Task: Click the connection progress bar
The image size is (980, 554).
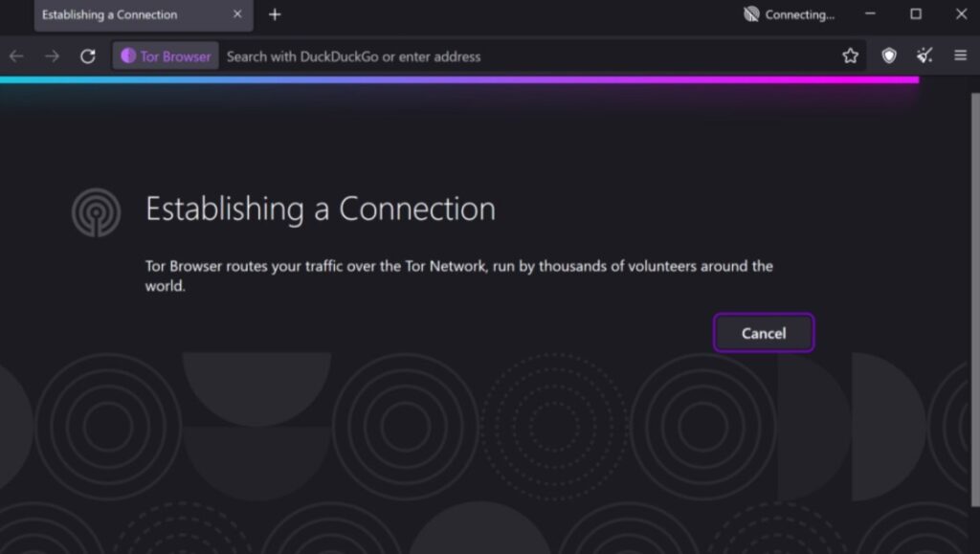Action: point(459,80)
